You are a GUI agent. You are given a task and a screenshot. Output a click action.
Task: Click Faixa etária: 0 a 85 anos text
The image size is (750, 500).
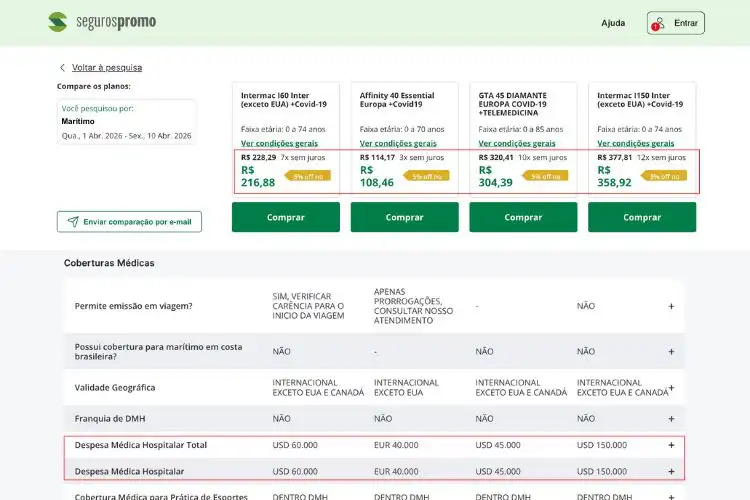pos(520,129)
